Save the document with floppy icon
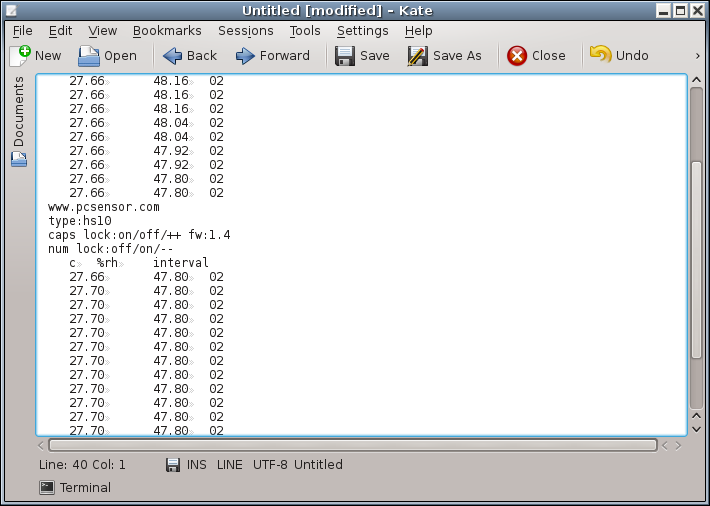This screenshot has width=710, height=506. coord(345,56)
